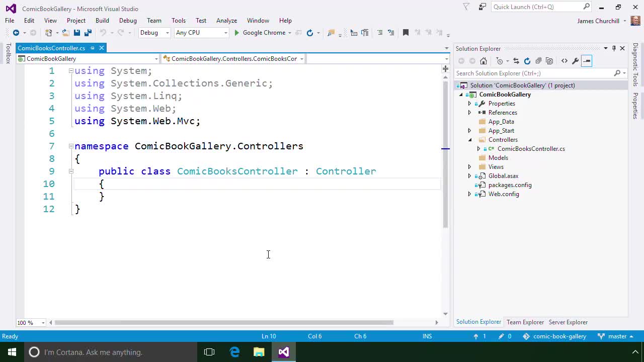Start debugging with Google Chrome
Viewport: 644px width, 362px height.
click(237, 33)
